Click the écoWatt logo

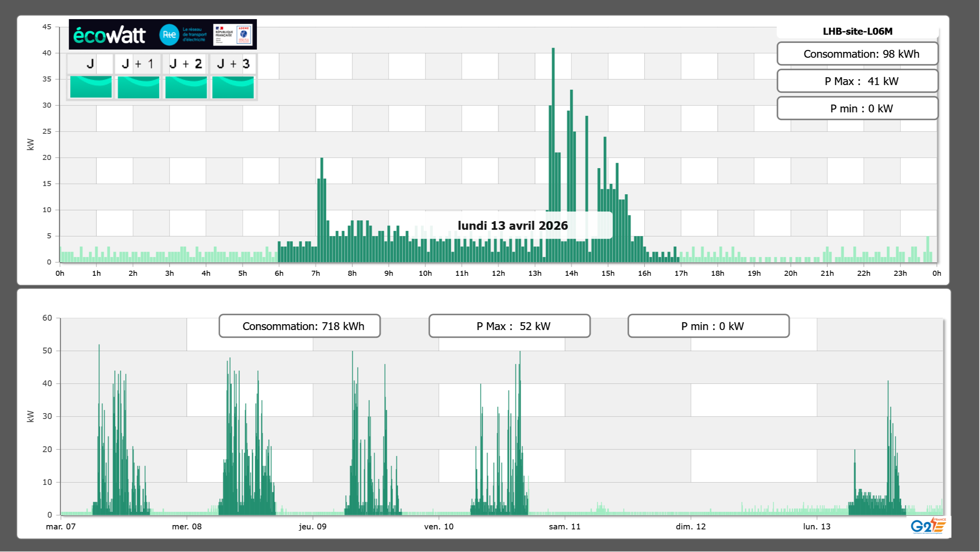pyautogui.click(x=110, y=35)
